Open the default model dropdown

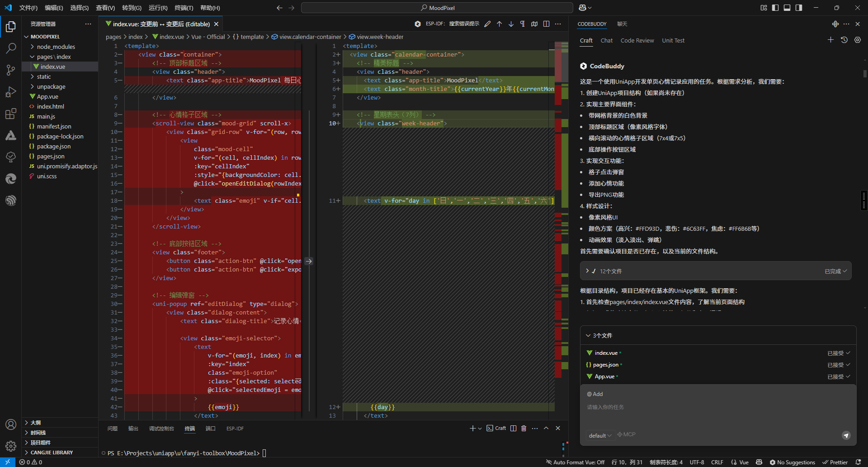600,435
